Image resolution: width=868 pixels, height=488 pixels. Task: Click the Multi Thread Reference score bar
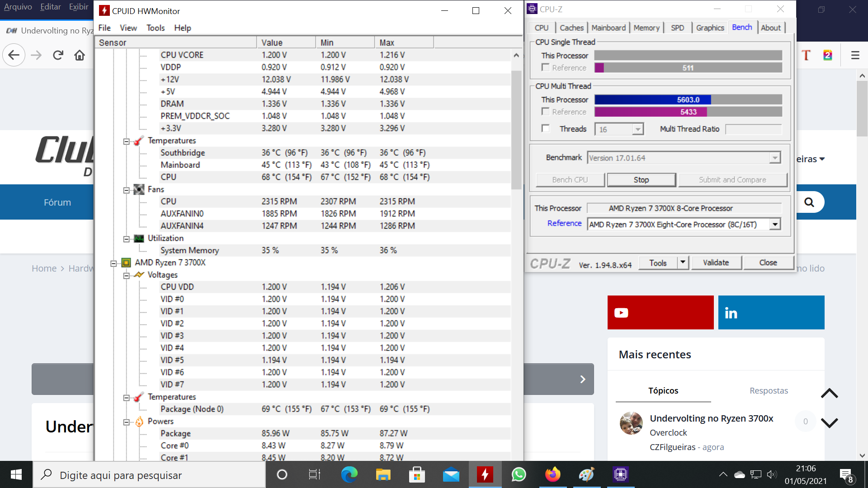point(688,112)
